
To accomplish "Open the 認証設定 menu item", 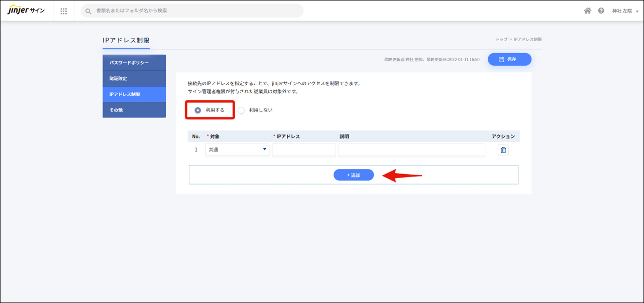I will (134, 79).
